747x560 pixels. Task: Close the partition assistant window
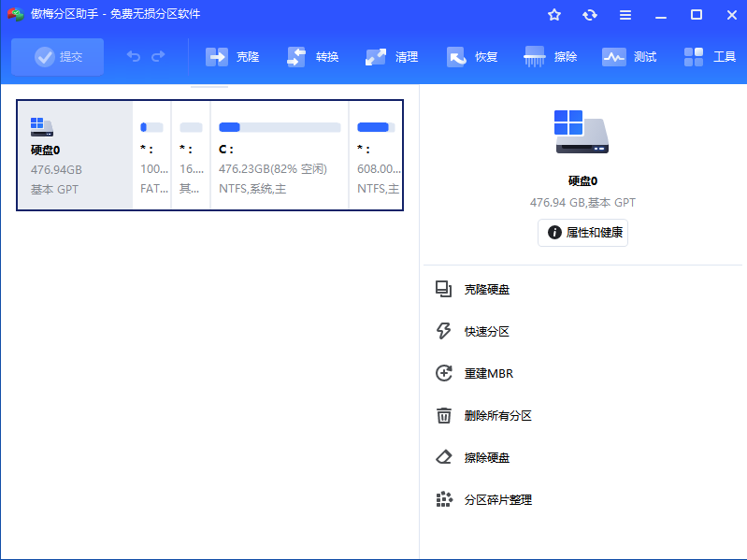coord(732,15)
